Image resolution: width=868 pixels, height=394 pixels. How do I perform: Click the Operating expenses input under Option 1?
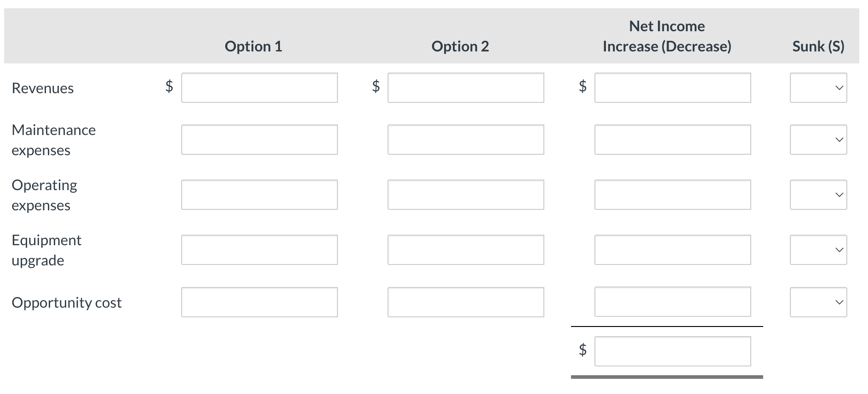(x=259, y=195)
